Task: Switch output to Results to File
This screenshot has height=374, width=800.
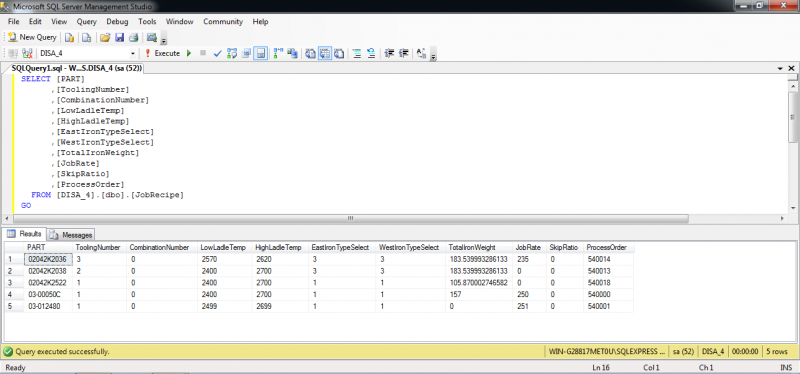Action: tap(339, 53)
